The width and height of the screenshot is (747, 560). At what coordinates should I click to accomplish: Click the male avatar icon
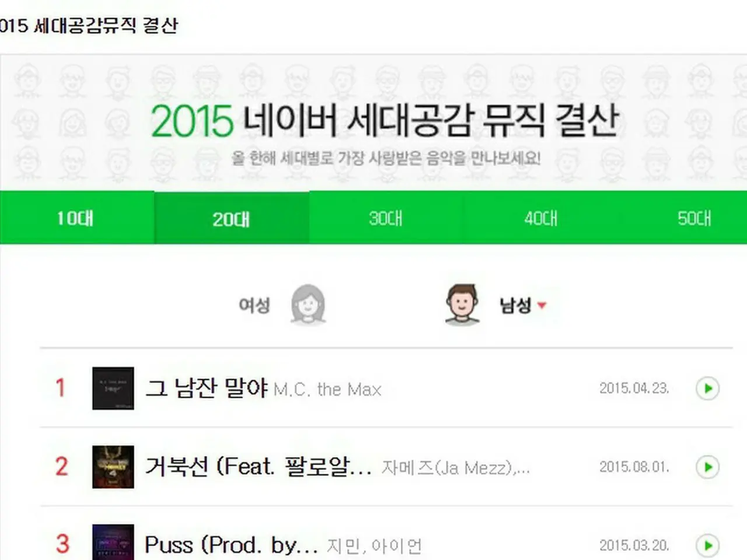[x=462, y=304]
